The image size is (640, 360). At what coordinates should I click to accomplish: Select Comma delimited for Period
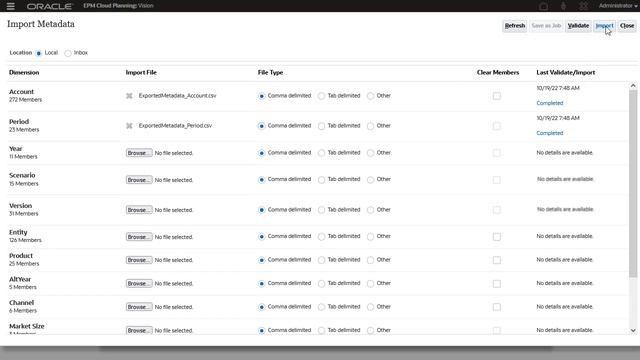[262, 126]
